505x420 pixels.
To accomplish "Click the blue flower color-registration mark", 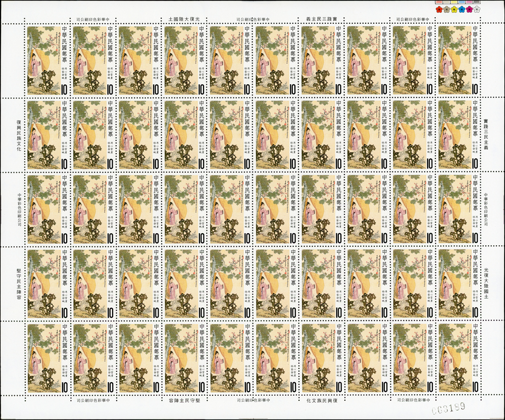I will [x=462, y=9].
